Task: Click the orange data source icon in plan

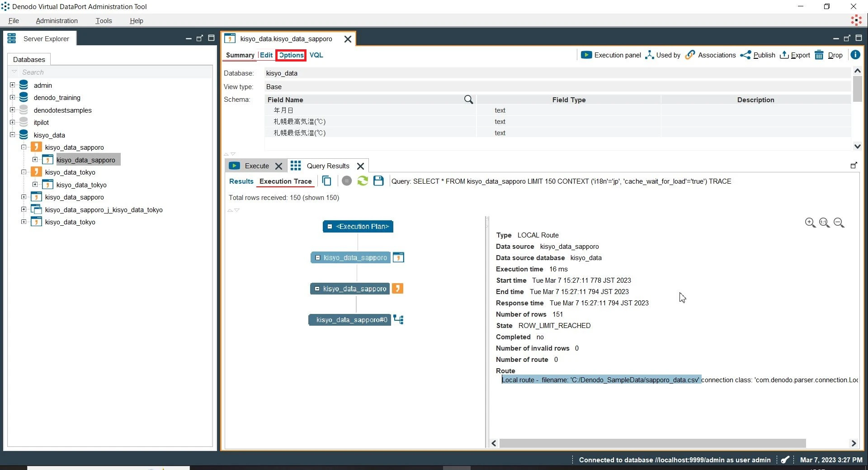Action: pyautogui.click(x=397, y=288)
